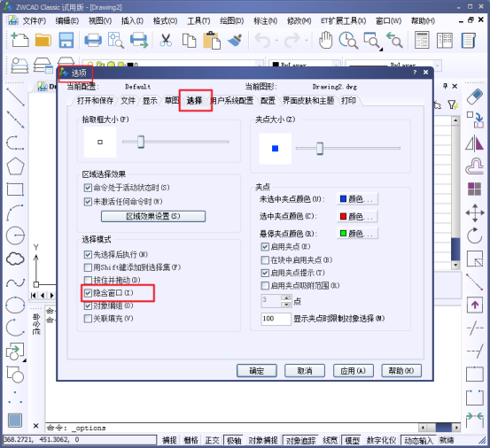Toggle 未激活任何命令时 checkbox
490x448 pixels.
tap(88, 202)
